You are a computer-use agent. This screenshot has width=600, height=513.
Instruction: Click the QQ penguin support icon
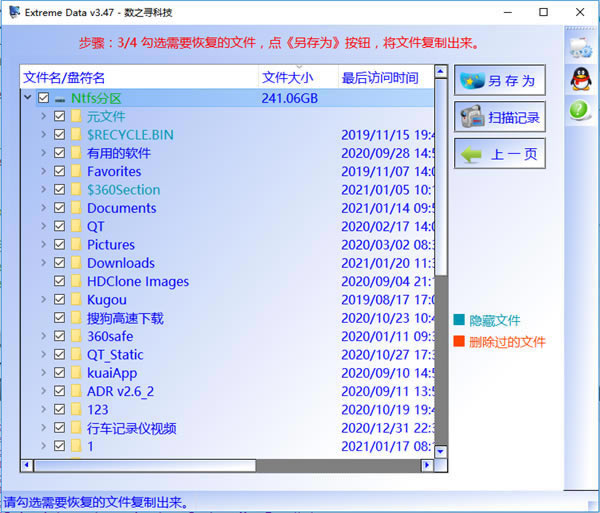pyautogui.click(x=580, y=79)
